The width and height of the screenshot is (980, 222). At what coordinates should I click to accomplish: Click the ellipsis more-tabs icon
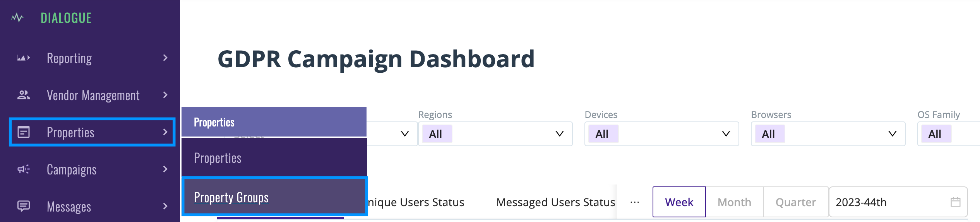coord(635,202)
